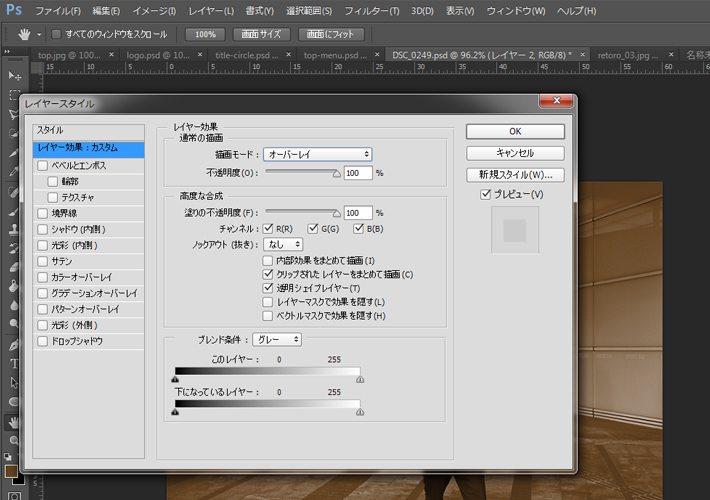
Task: Enable the サテン satin checkbox
Action: 43,261
